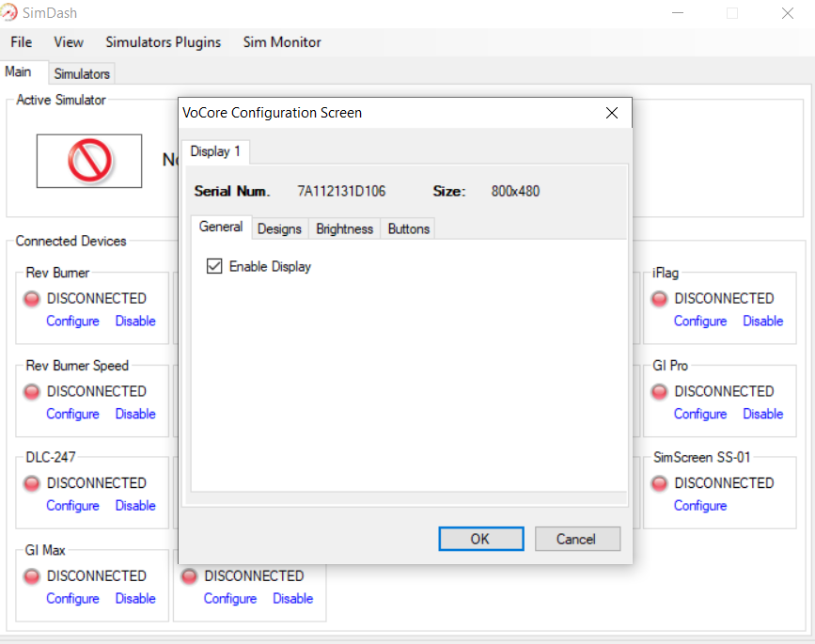The width and height of the screenshot is (815, 644).
Task: Open the Sim Monitor menu
Action: pyautogui.click(x=281, y=42)
